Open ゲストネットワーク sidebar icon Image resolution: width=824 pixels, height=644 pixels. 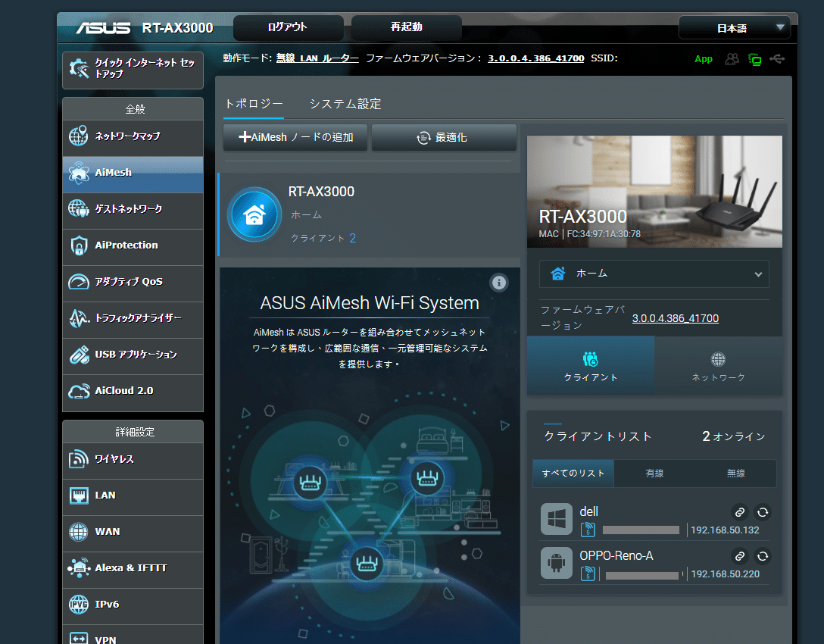(x=79, y=208)
